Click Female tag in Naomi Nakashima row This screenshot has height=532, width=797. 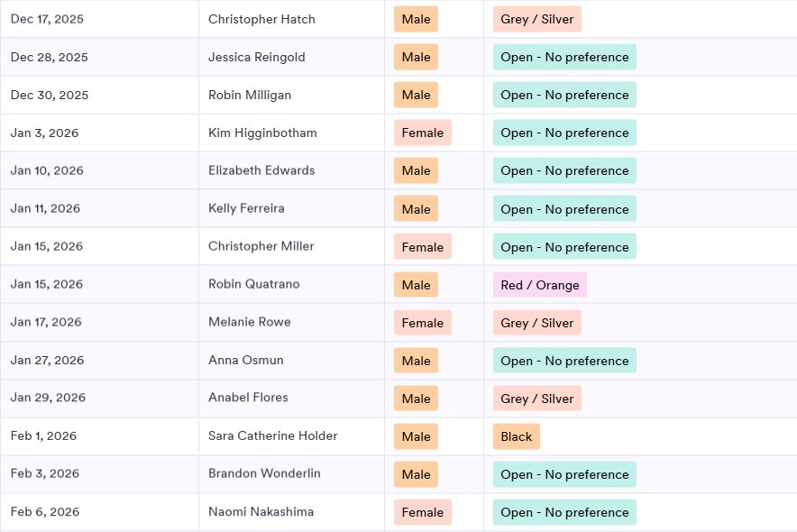[x=423, y=512]
